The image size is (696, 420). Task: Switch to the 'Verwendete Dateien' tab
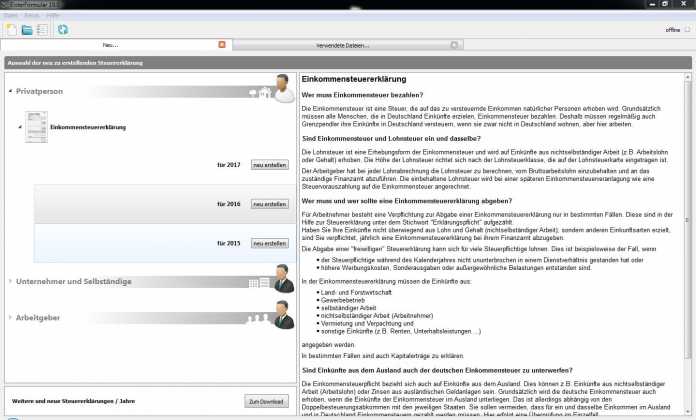340,45
